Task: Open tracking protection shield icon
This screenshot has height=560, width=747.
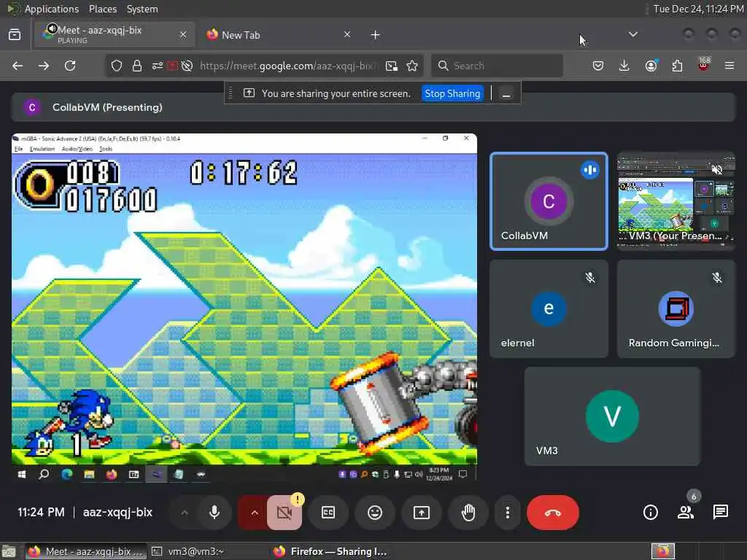Action: [116, 66]
